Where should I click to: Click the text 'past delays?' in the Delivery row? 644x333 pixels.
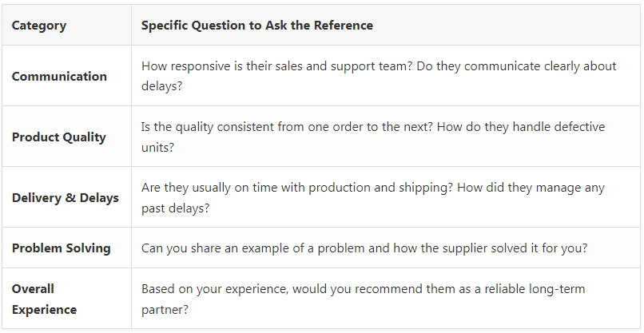[178, 208]
